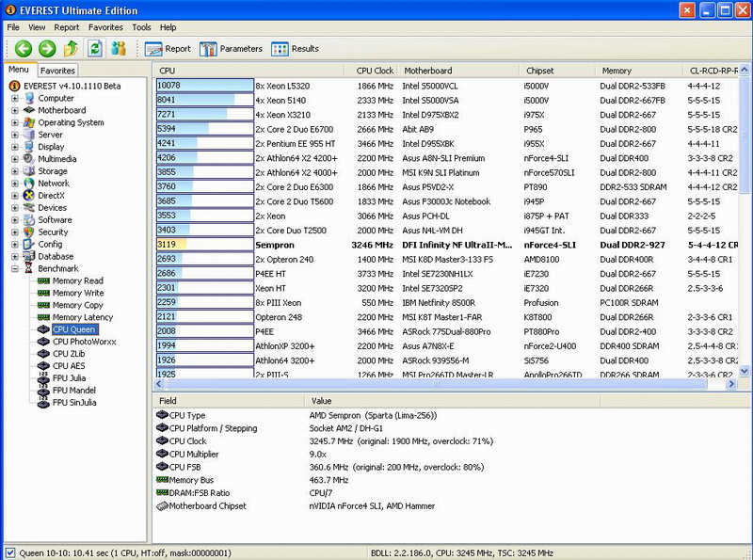This screenshot has width=753, height=560.
Task: Open the View menu
Action: point(37,27)
